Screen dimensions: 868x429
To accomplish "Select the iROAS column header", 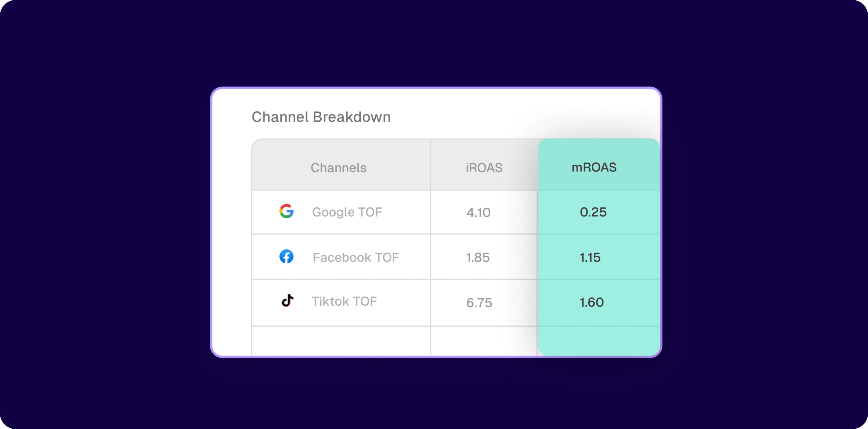I will pyautogui.click(x=484, y=168).
